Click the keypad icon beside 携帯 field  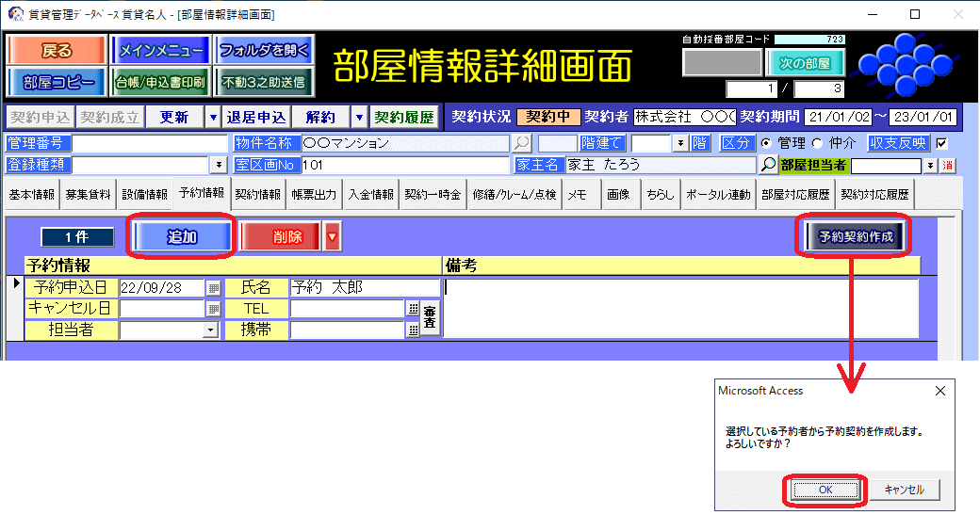click(x=413, y=330)
